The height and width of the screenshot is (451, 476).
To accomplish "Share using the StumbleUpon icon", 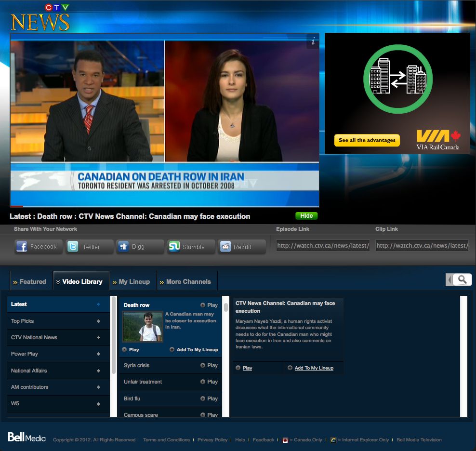I will pyautogui.click(x=191, y=247).
